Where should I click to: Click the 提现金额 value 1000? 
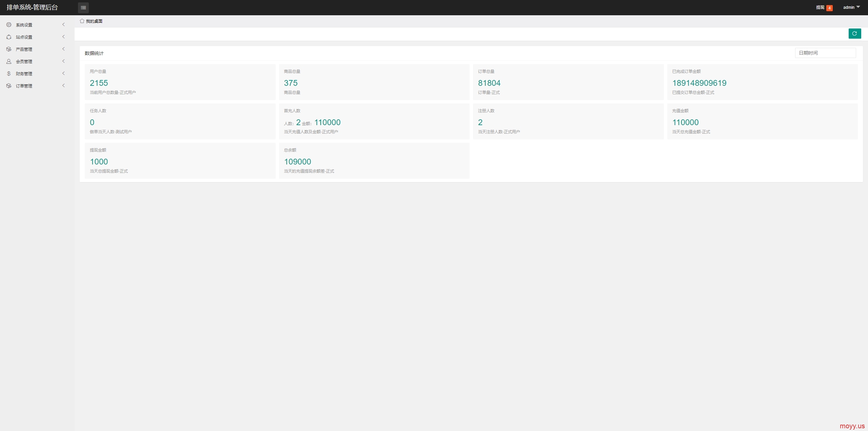click(99, 162)
